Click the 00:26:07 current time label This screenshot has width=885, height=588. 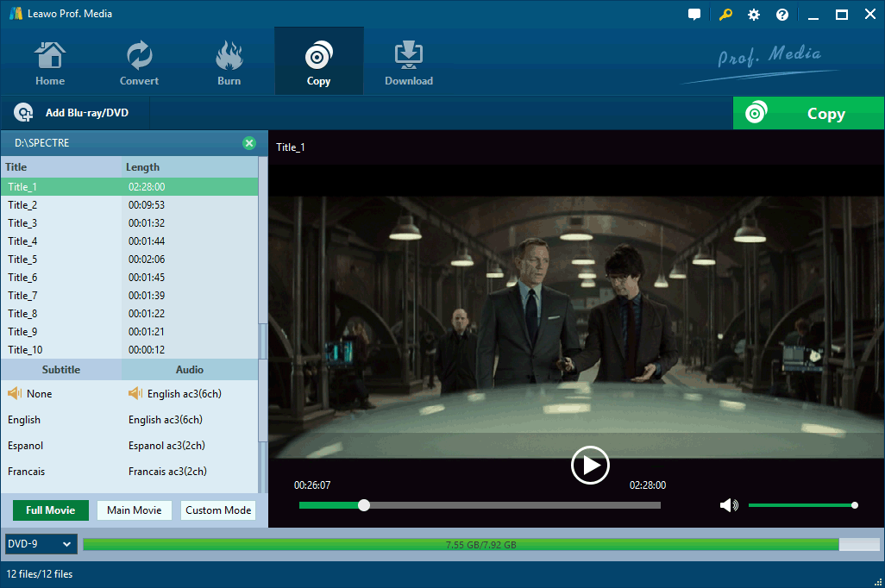(312, 485)
